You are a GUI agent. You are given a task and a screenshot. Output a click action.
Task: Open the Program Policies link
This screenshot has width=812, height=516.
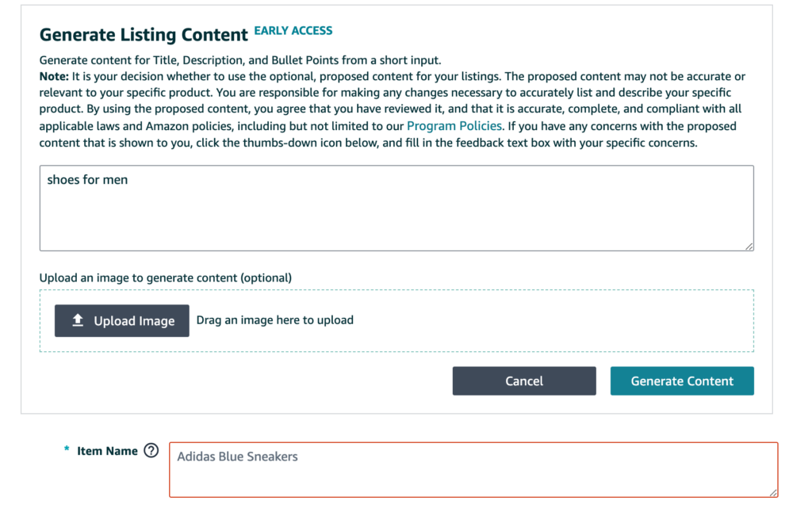454,125
